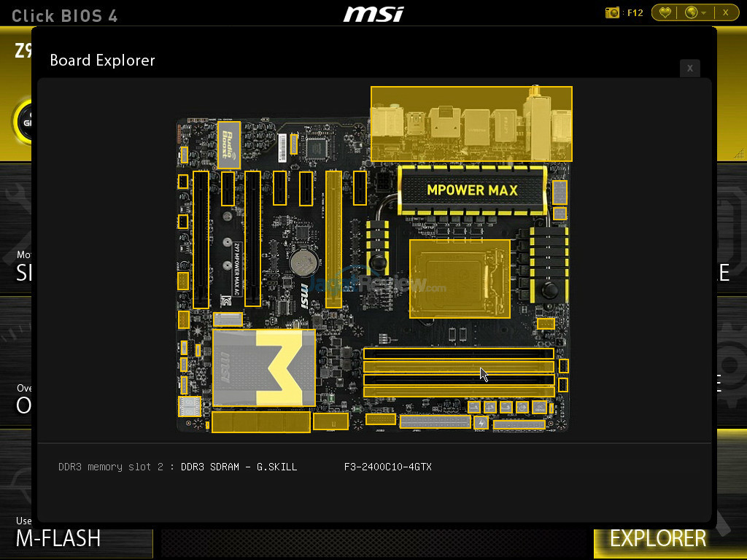Select the upper 8-pin CPU power connector

tap(560, 192)
